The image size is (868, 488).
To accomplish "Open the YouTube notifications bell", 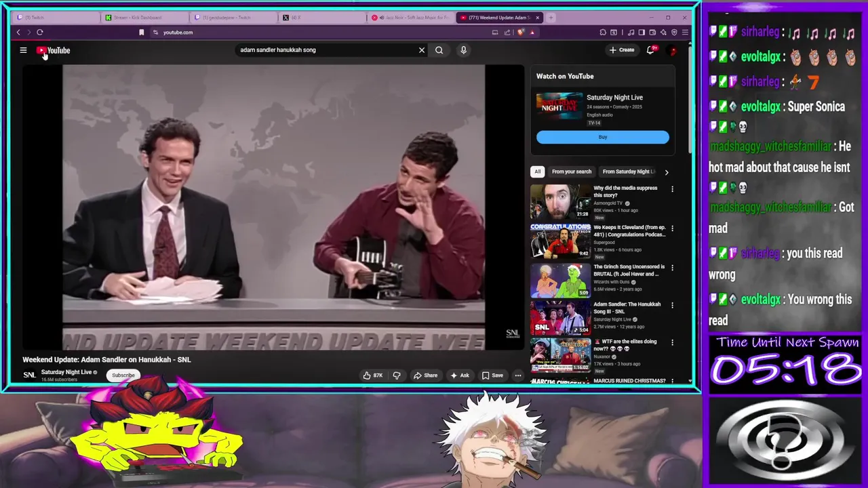I will [650, 50].
